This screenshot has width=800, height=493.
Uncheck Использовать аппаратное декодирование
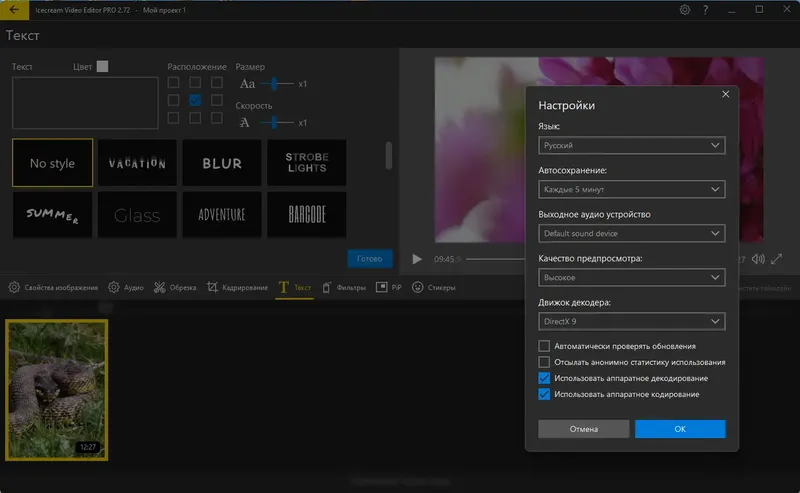544,378
